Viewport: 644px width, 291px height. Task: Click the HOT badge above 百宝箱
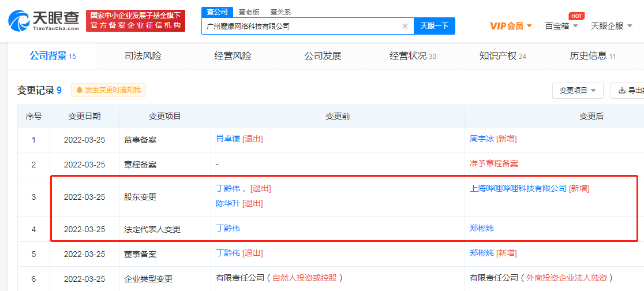[x=576, y=16]
